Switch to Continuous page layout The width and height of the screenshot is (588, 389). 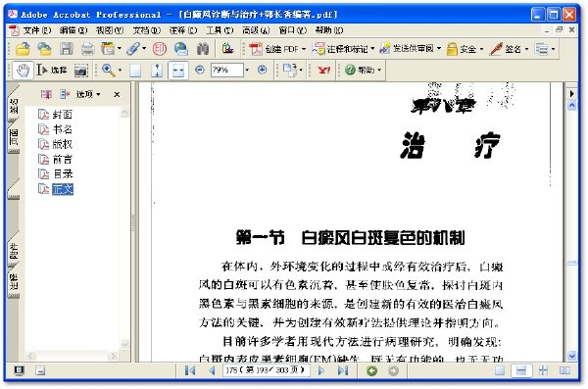pyautogui.click(x=521, y=370)
